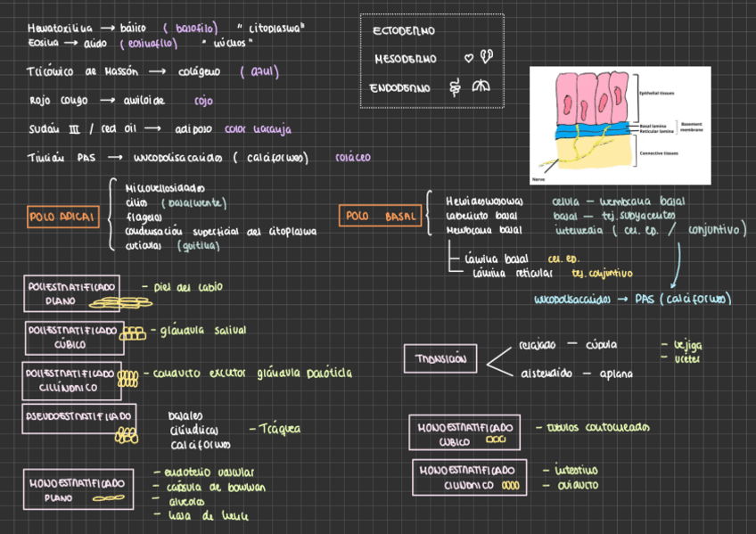Select the orange POLO BASAL box
This screenshot has width=756, height=534.
[x=382, y=217]
